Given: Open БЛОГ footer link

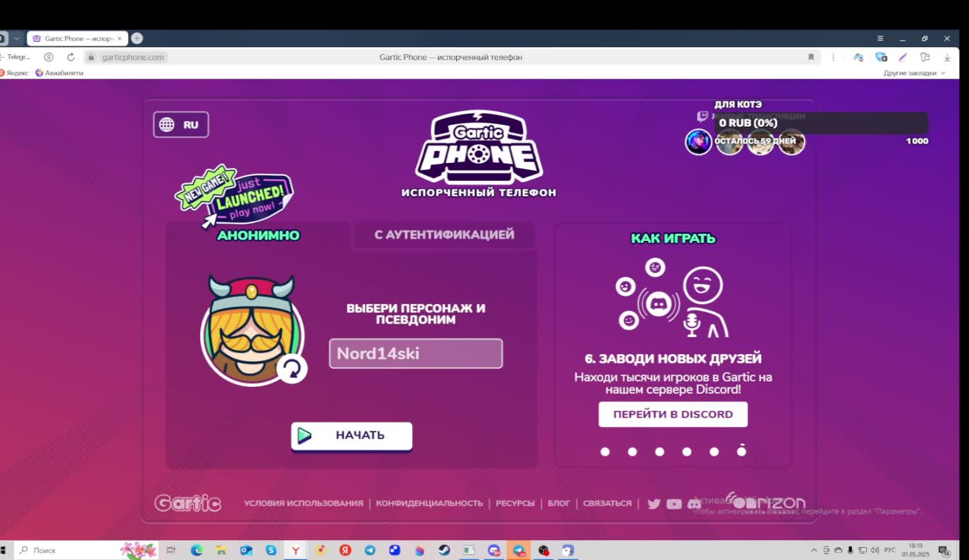Looking at the screenshot, I should click(559, 503).
